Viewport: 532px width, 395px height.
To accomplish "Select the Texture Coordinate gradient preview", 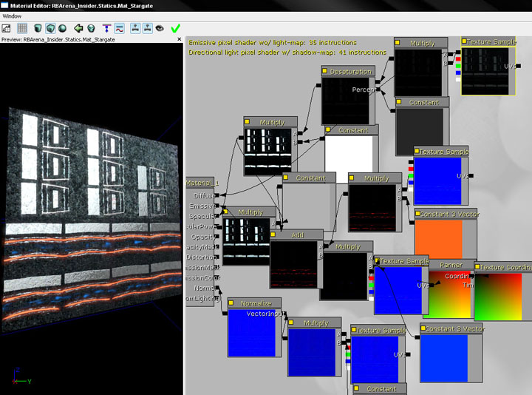I will pos(498,297).
